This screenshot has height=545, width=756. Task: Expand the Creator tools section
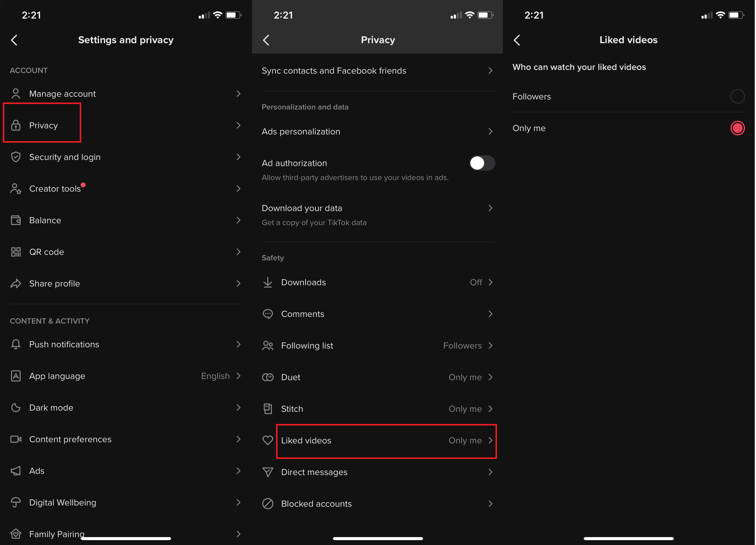click(126, 188)
